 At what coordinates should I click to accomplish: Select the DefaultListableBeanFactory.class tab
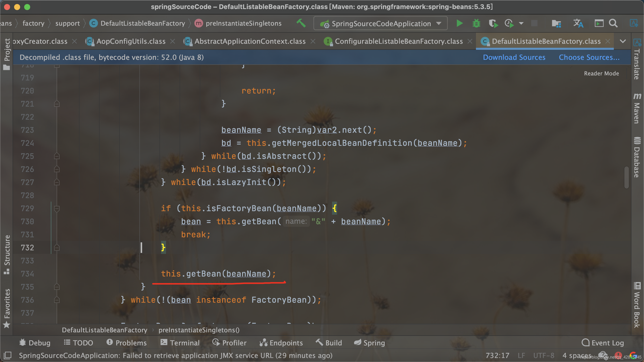point(544,41)
